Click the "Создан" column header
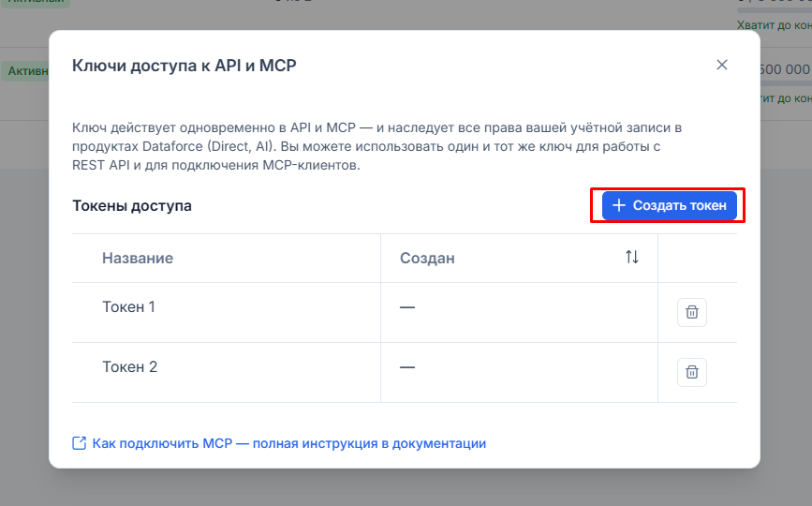The image size is (812, 506). coord(520,258)
